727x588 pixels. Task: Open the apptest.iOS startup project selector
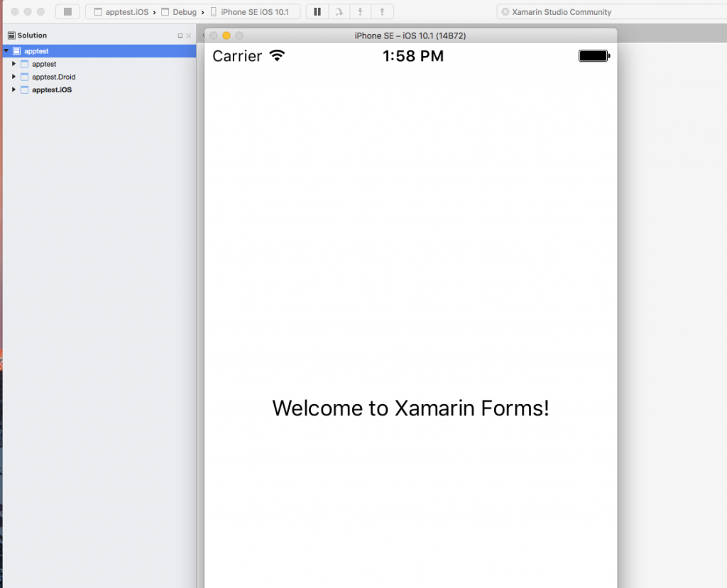click(121, 12)
